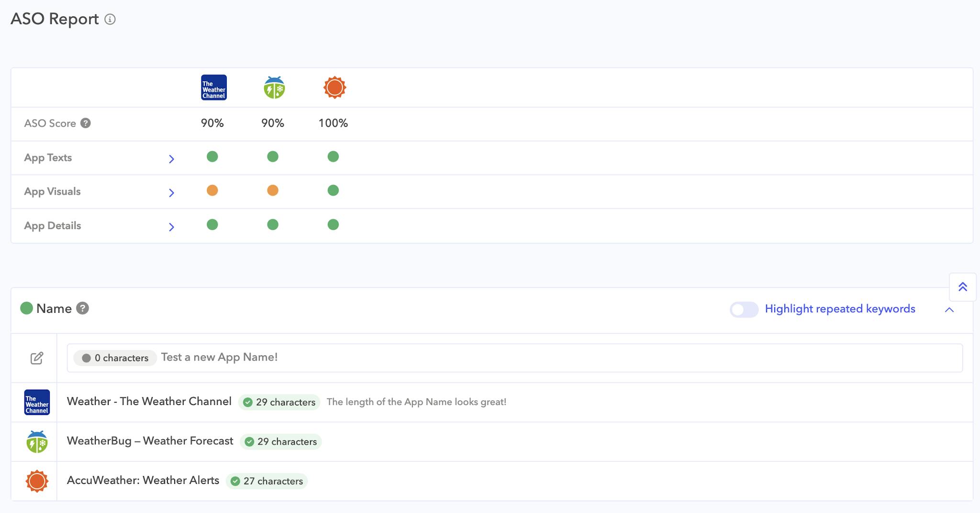The image size is (980, 513).
Task: Select the WeatherBug icon in the comparison table
Action: pyautogui.click(x=273, y=87)
